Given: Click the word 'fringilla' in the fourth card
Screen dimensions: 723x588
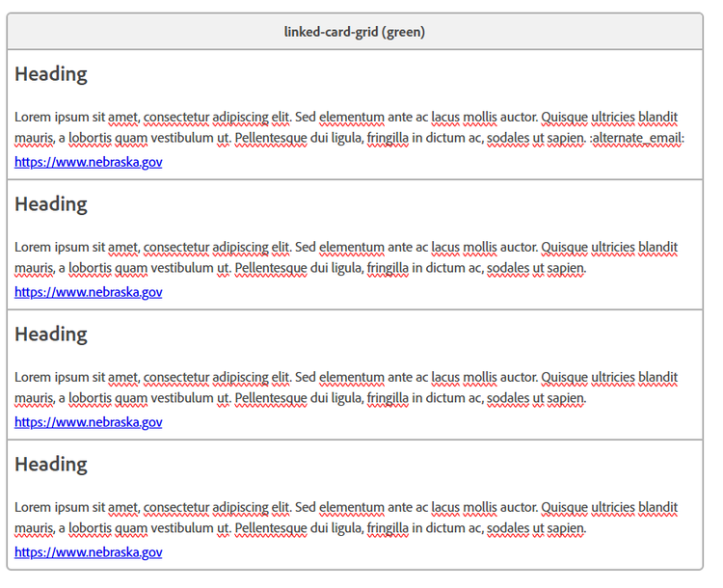Looking at the screenshot, I should pyautogui.click(x=388, y=528).
